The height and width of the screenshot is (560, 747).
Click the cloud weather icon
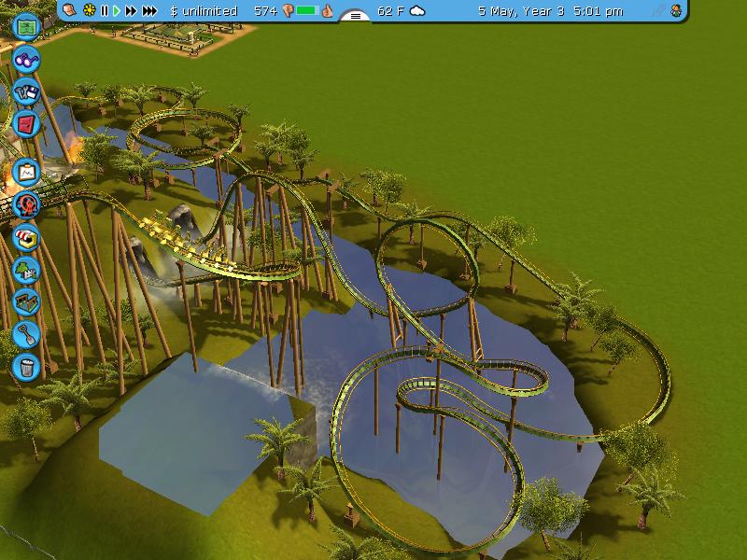417,10
